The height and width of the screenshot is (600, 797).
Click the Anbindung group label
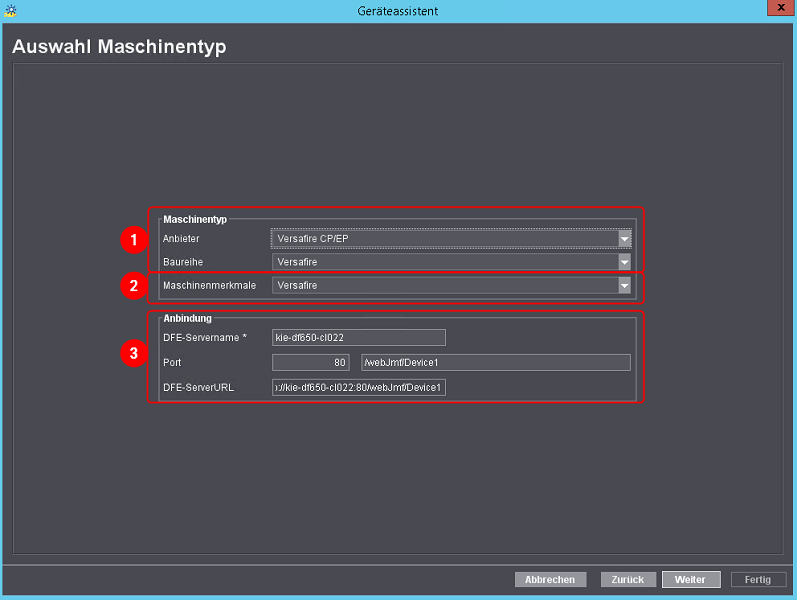tap(187, 318)
